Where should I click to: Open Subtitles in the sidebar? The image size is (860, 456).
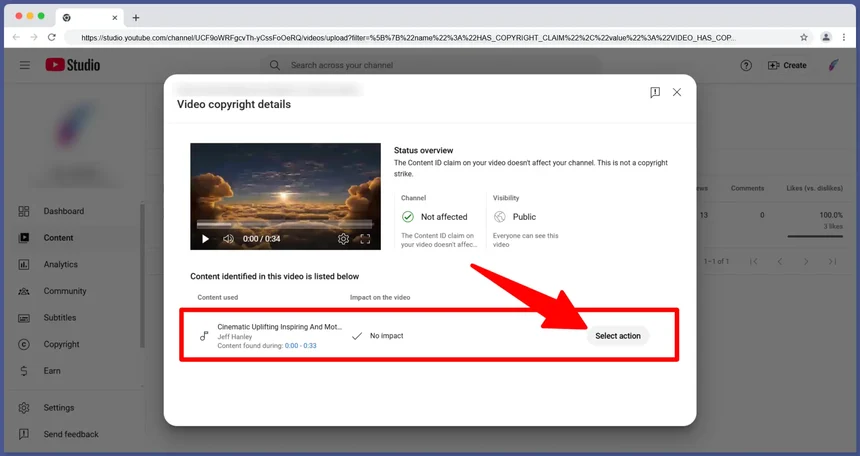click(x=60, y=317)
